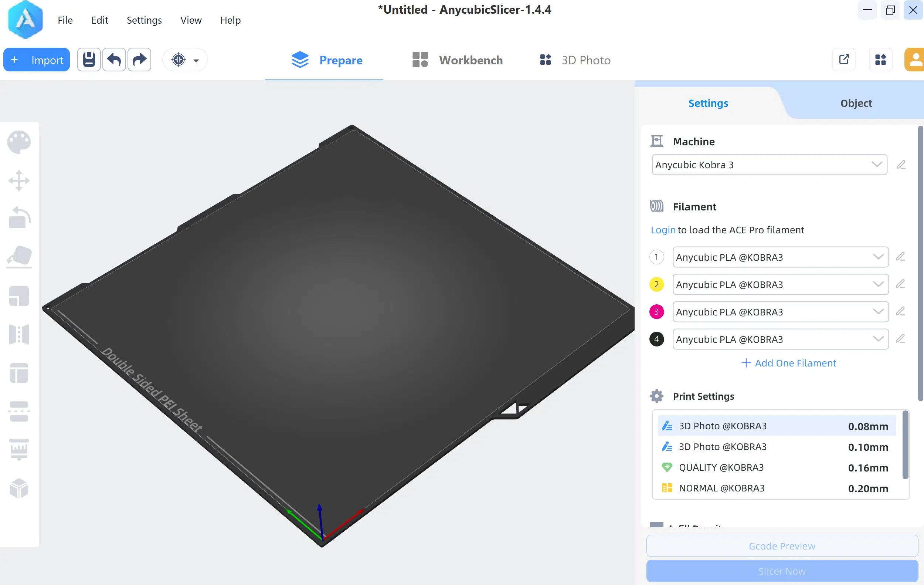Open filament 1 material dropdown
924x585 pixels.
(781, 257)
